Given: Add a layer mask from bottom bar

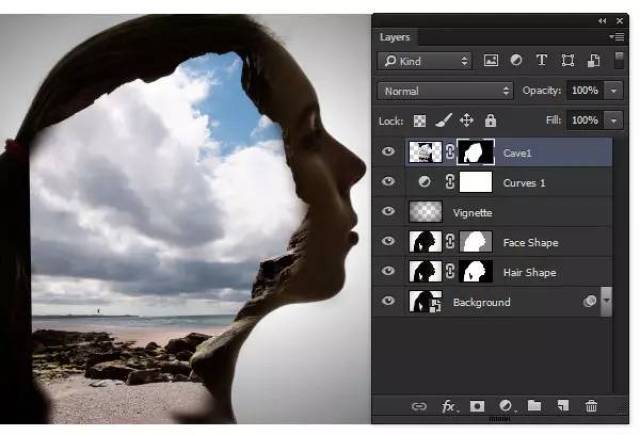Looking at the screenshot, I should click(x=477, y=406).
